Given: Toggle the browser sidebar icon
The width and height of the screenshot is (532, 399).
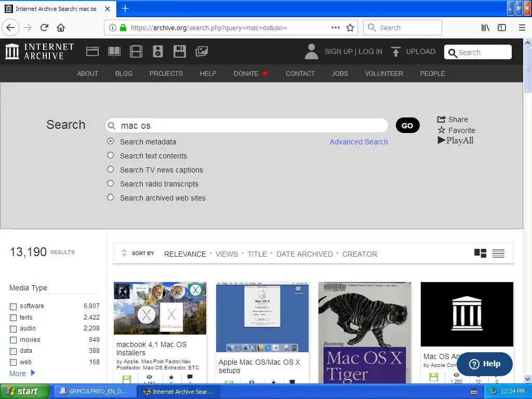Looking at the screenshot, I should (502, 28).
